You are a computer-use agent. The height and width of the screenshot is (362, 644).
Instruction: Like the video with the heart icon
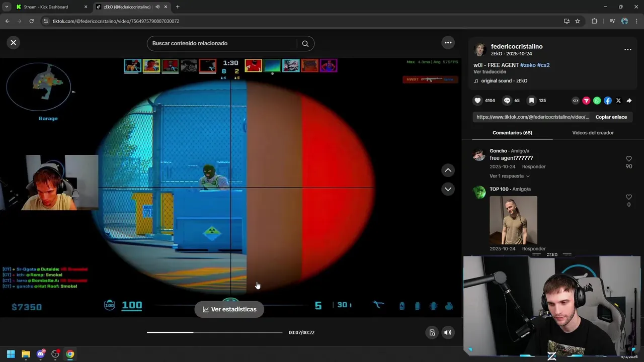(x=477, y=101)
